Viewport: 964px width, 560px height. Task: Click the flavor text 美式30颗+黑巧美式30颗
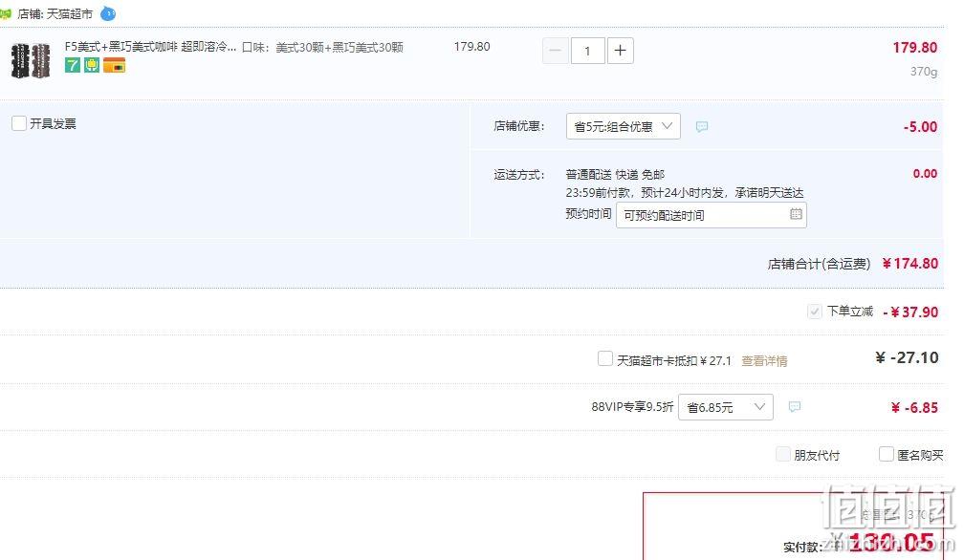click(x=340, y=47)
